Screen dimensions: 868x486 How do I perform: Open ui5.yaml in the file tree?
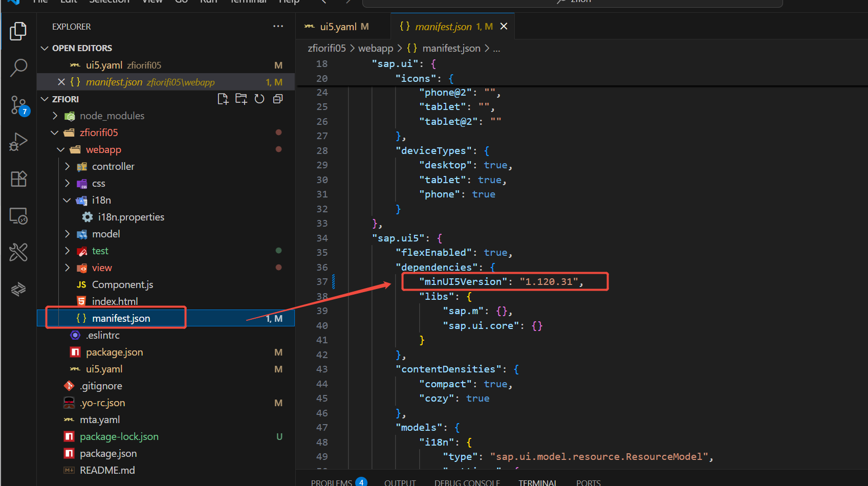coord(166,369)
